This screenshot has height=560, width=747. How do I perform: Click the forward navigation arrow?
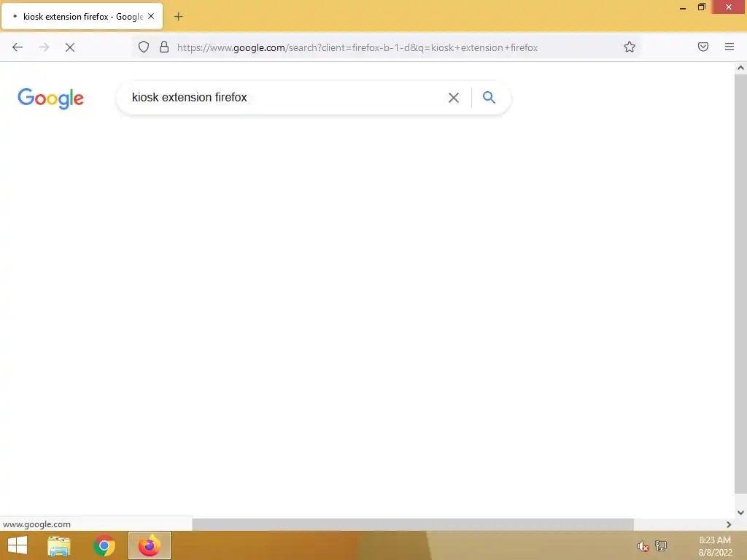coord(44,47)
